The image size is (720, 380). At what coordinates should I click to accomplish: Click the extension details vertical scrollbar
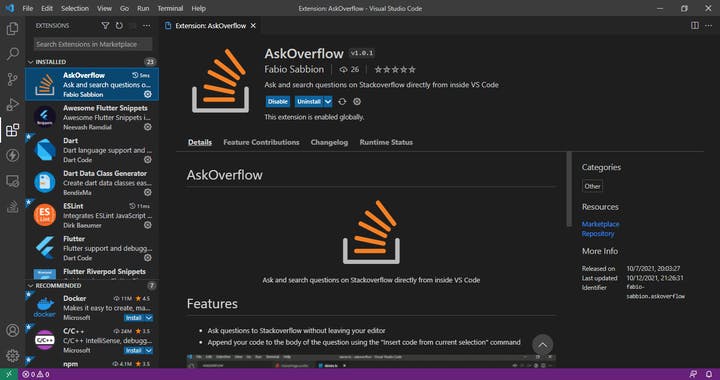[569, 189]
